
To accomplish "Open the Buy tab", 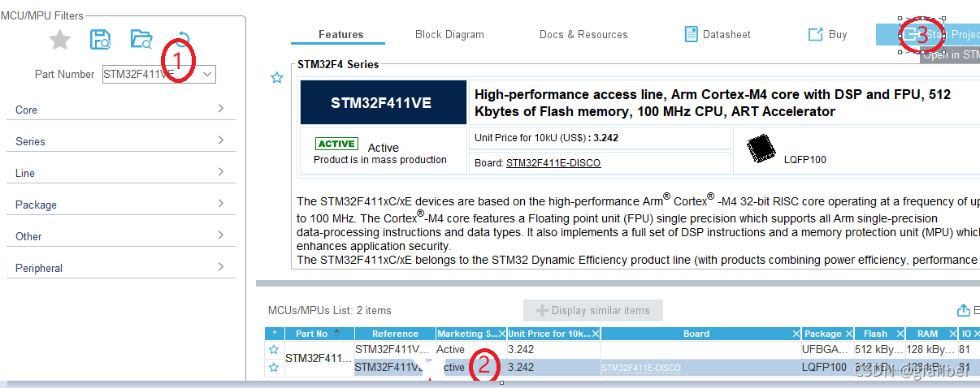I will 827,34.
